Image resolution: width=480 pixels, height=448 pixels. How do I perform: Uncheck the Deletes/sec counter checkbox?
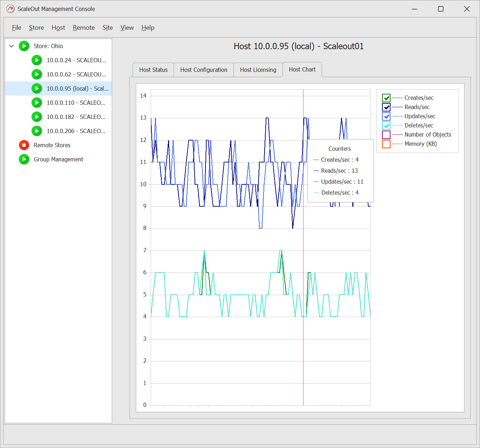point(386,126)
